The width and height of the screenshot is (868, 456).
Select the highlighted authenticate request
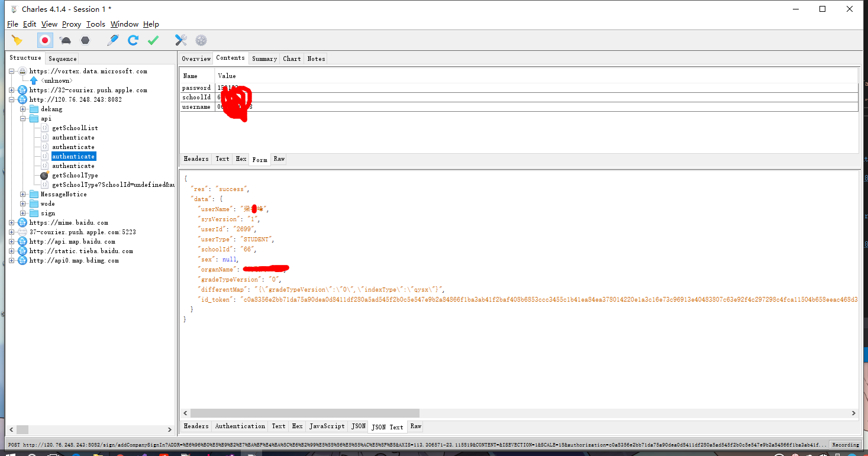[73, 156]
